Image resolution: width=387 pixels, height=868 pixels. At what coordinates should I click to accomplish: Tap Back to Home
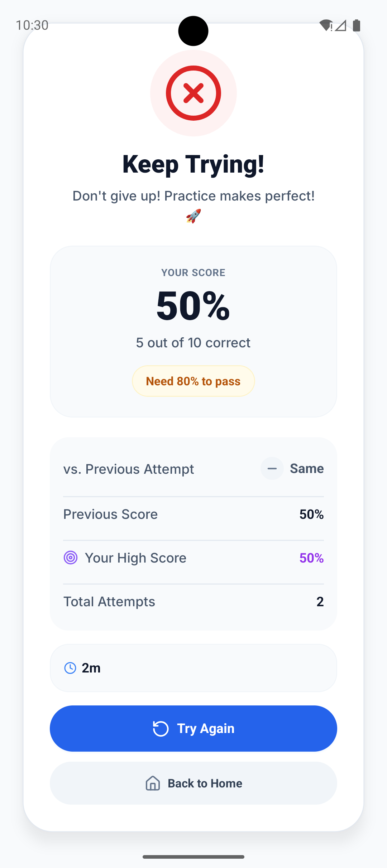click(x=193, y=783)
